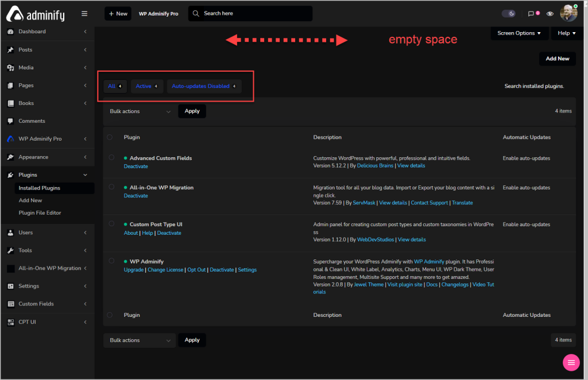588x380 pixels.
Task: Click the + New button
Action: pyautogui.click(x=118, y=14)
